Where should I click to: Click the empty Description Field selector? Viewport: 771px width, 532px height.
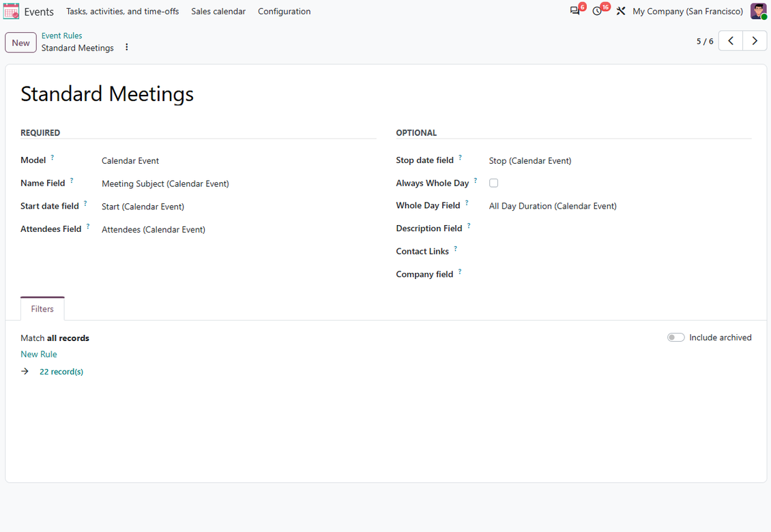click(x=620, y=228)
